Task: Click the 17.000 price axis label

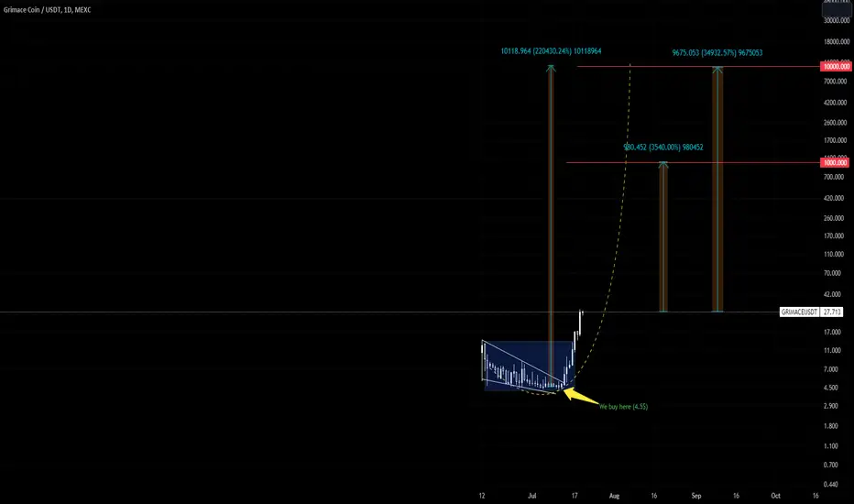Action: pos(832,332)
